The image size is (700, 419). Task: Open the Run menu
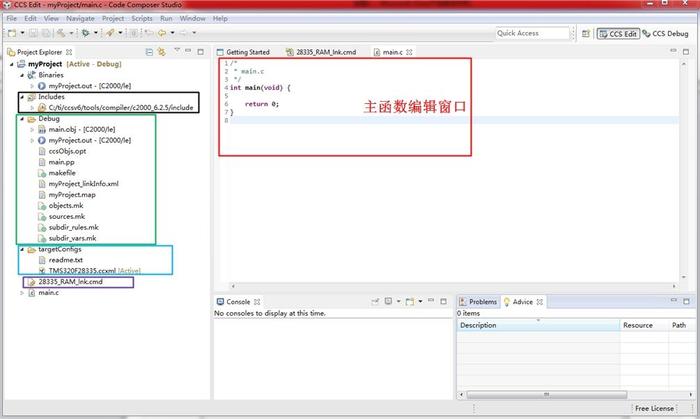click(166, 18)
